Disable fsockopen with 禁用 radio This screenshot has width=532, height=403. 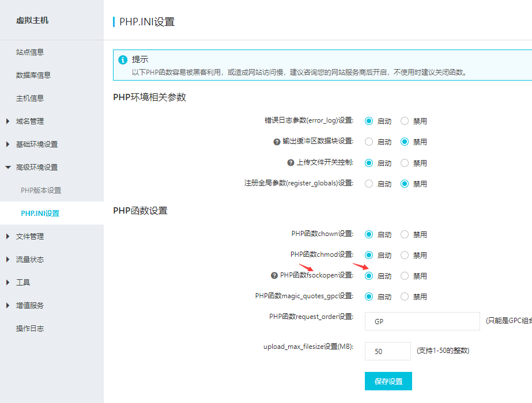(405, 276)
